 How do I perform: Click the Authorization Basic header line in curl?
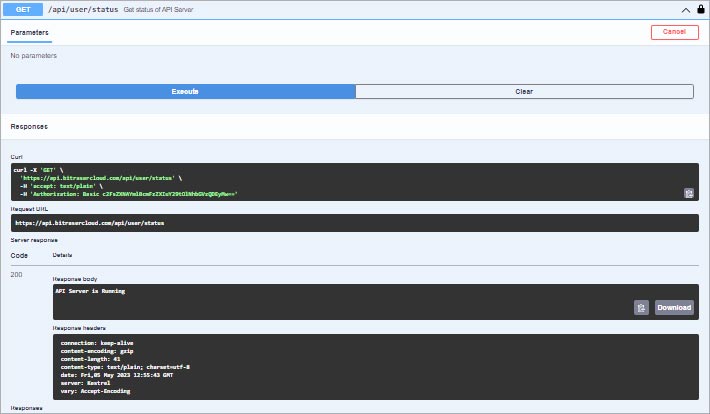point(129,194)
